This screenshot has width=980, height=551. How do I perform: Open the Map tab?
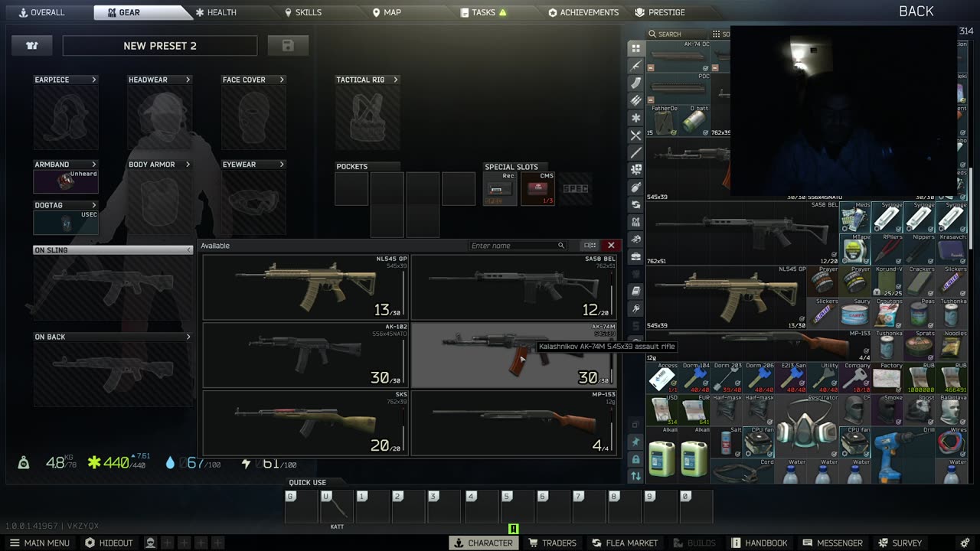click(387, 12)
